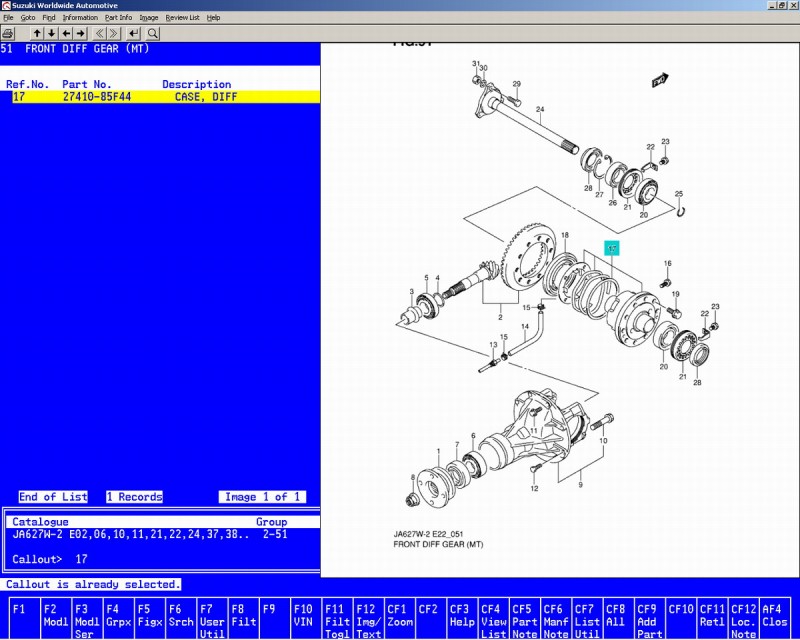
Task: Open the Review List menu
Action: click(182, 17)
